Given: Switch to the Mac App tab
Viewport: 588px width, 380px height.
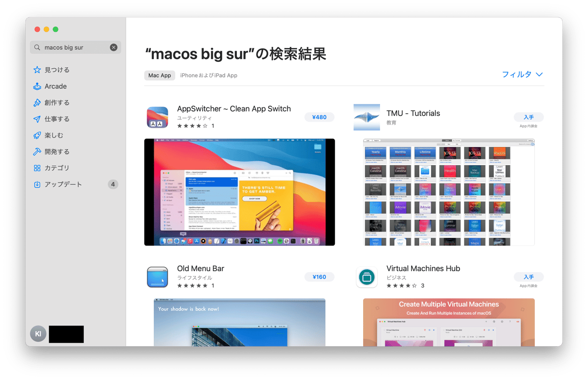Looking at the screenshot, I should pos(160,75).
